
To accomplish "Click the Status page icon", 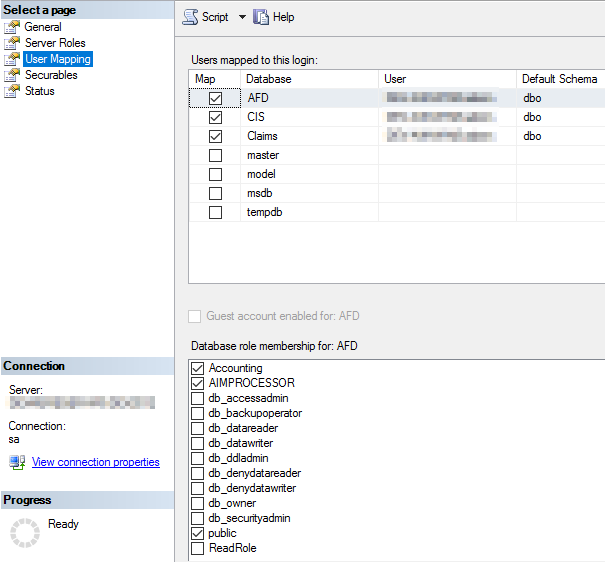I will coord(12,91).
